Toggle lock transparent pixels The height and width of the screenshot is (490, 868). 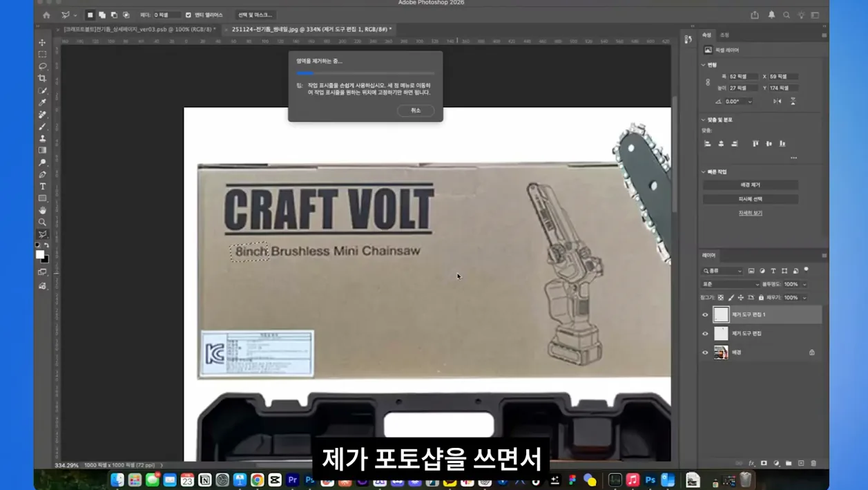click(721, 298)
